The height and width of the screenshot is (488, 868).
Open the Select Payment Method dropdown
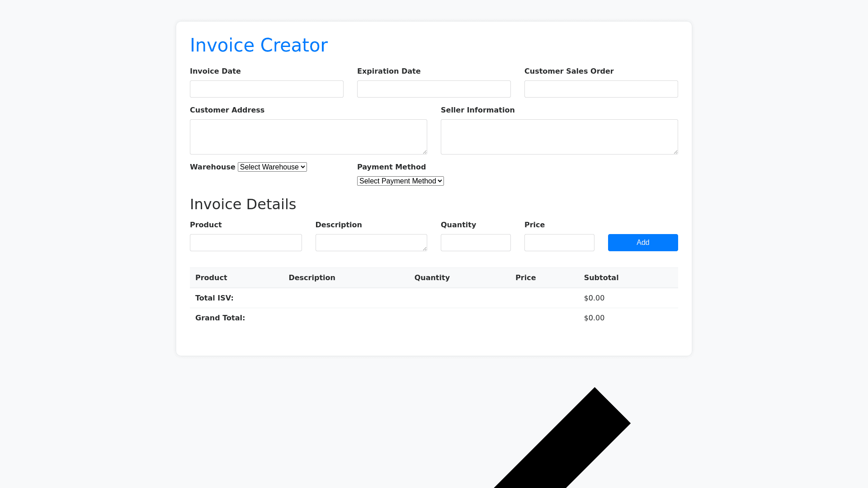[x=400, y=181]
